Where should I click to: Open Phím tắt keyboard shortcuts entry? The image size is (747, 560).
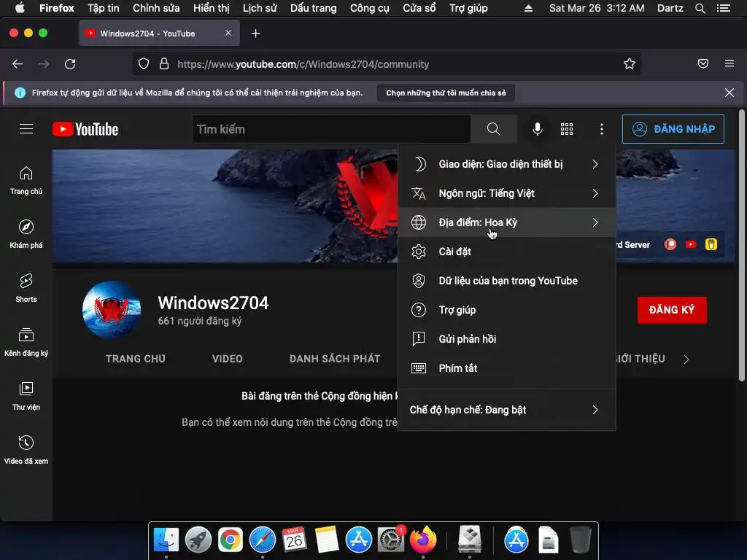[506, 368]
